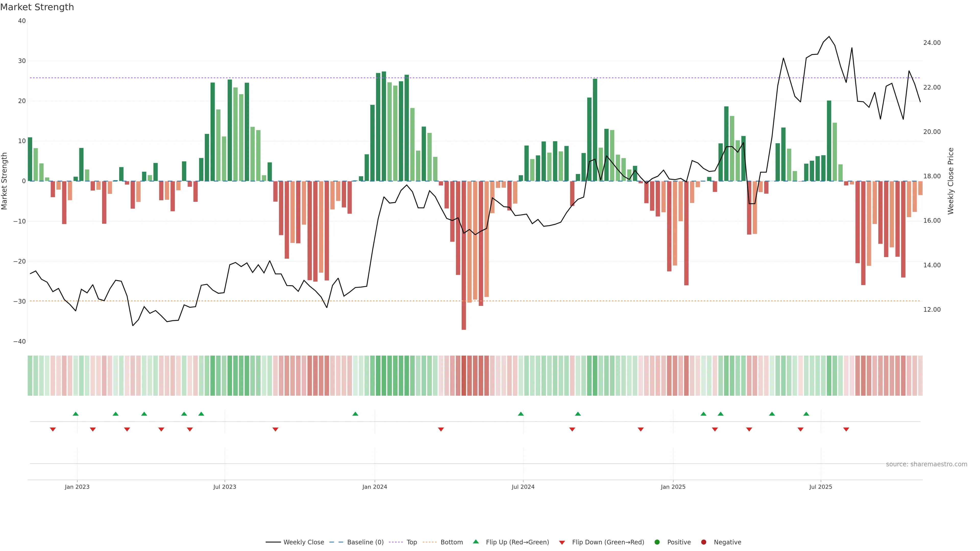This screenshot has height=551, width=980.
Task: Click the first heatmap strip cell on far left
Action: [30, 376]
